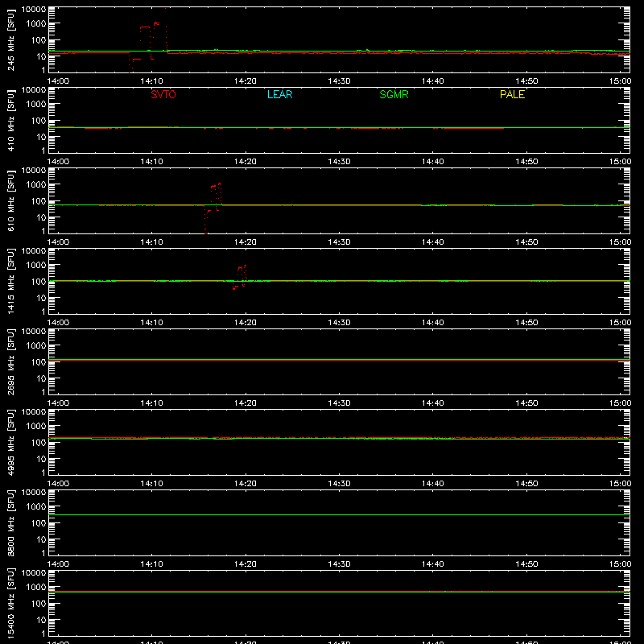
Task: Click the 100 y-axis value on the 15400 MHz plot
Action: pyautogui.click(x=39, y=603)
